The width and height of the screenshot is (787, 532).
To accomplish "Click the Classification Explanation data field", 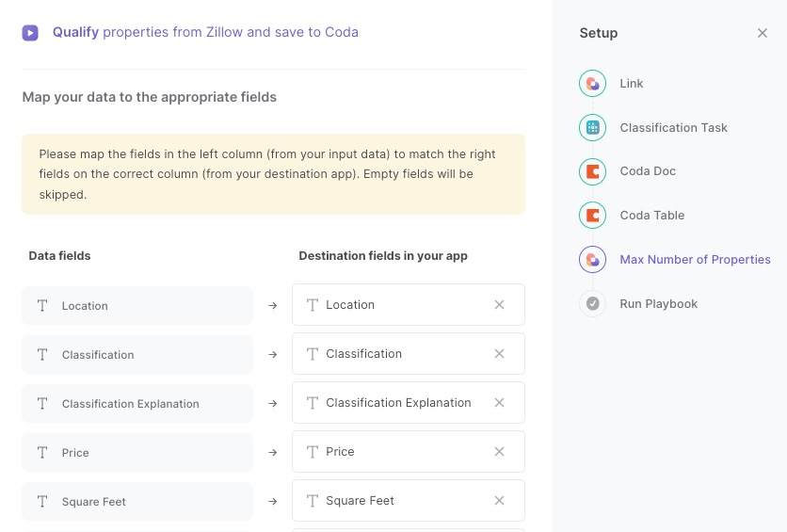I will point(137,404).
